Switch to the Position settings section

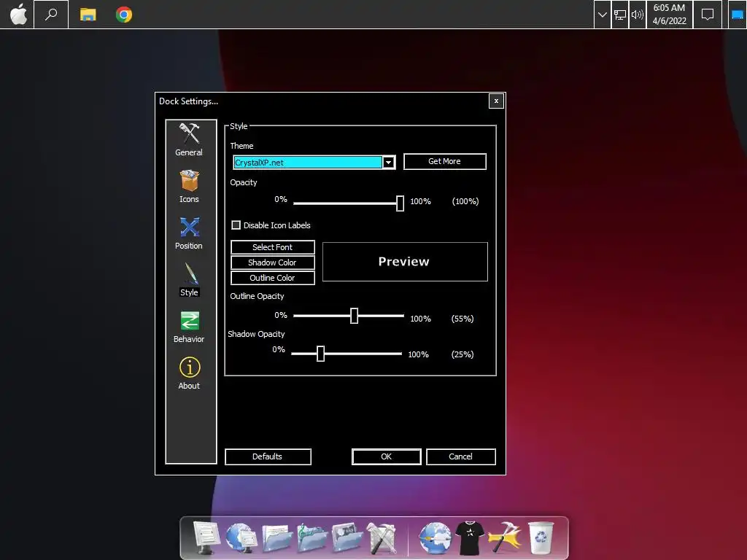pyautogui.click(x=189, y=233)
